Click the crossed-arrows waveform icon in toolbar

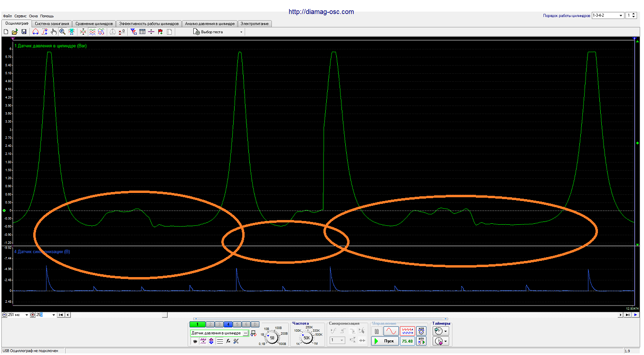coord(83,32)
